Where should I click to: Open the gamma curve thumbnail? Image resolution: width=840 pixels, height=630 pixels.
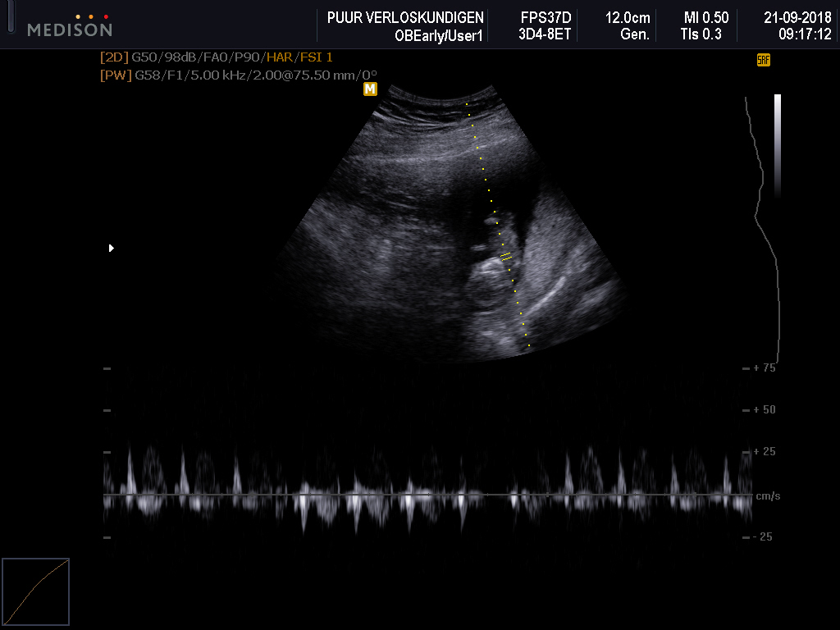(35, 592)
